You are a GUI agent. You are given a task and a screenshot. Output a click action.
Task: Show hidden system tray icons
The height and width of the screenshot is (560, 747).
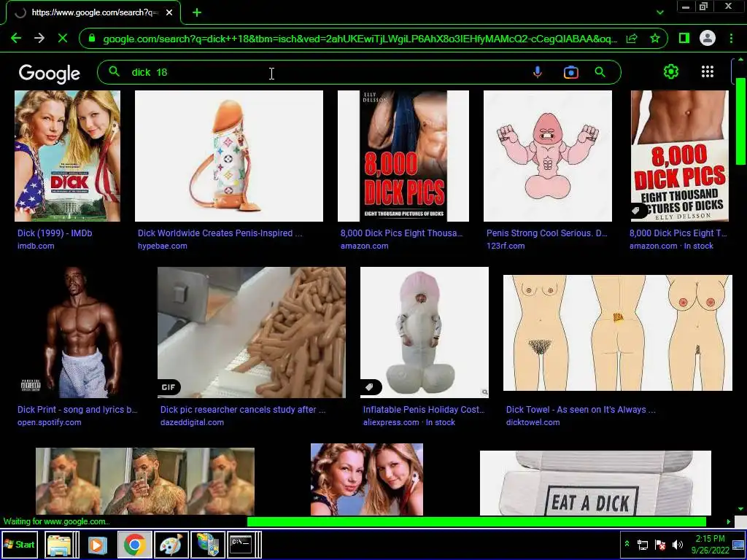627,544
